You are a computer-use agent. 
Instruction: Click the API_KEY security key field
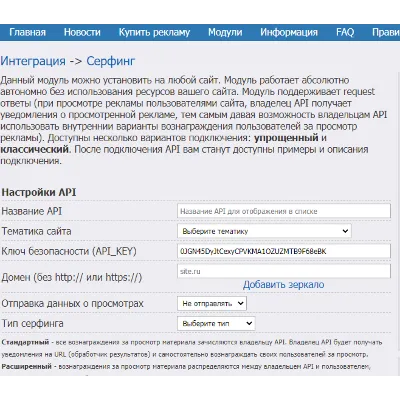coord(284,251)
